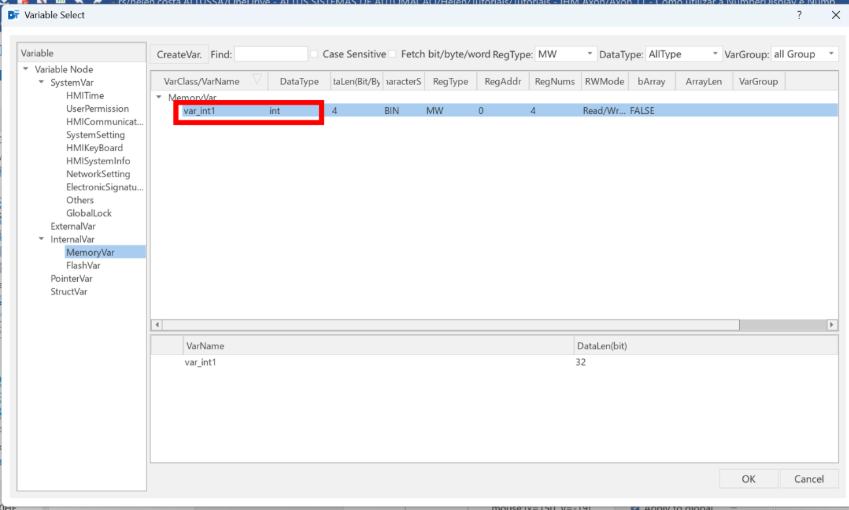Click the VarName header in lower panel
The height and width of the screenshot is (510, 849).
[379, 345]
